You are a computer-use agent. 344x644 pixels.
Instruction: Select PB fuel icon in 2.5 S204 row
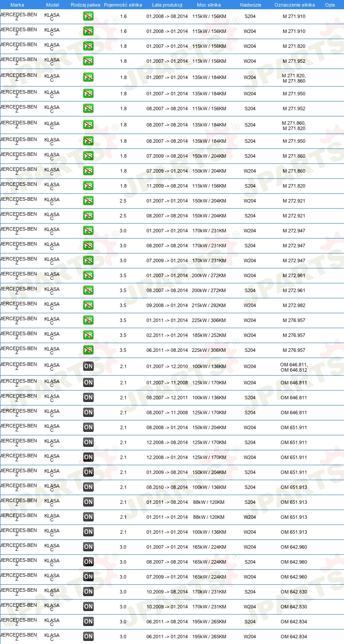click(x=88, y=216)
